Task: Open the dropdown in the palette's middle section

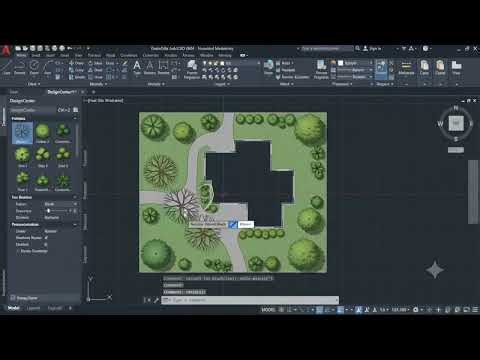Action: (61, 204)
